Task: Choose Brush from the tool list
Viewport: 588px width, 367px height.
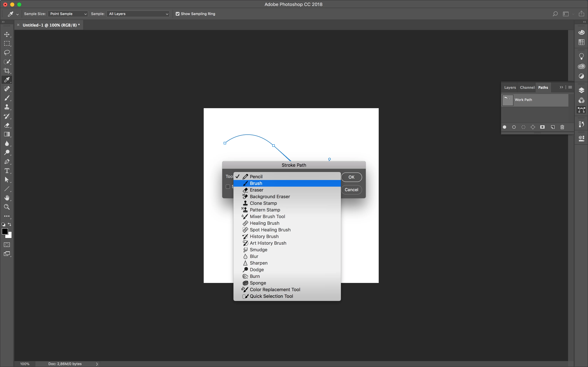Action: click(256, 183)
